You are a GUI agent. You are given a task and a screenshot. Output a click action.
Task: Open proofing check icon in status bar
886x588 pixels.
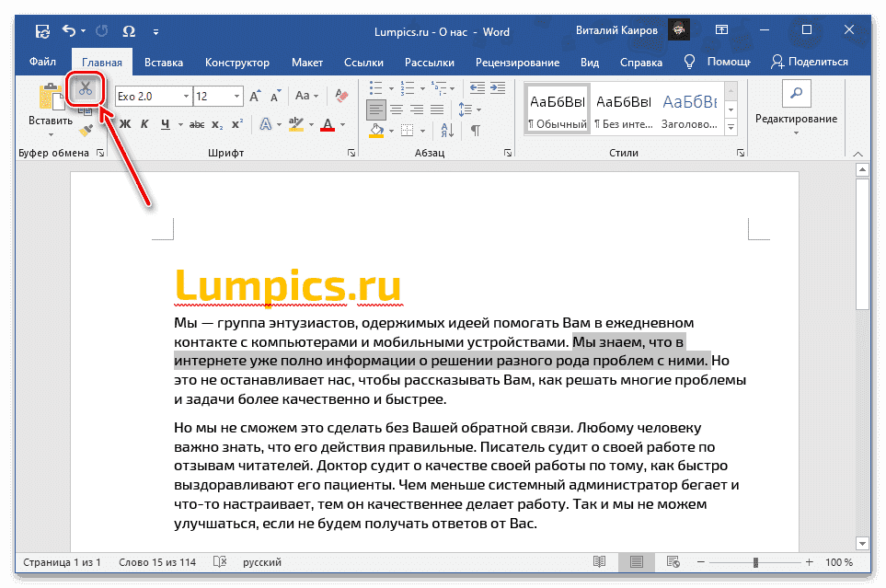[220, 562]
